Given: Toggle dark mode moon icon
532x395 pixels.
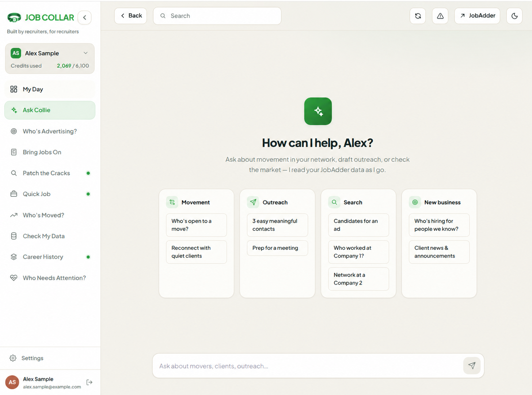Looking at the screenshot, I should pyautogui.click(x=514, y=16).
